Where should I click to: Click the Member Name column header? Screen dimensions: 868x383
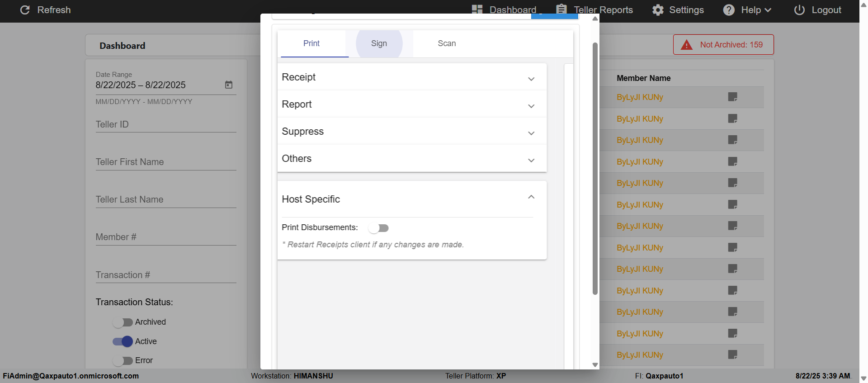pyautogui.click(x=644, y=78)
